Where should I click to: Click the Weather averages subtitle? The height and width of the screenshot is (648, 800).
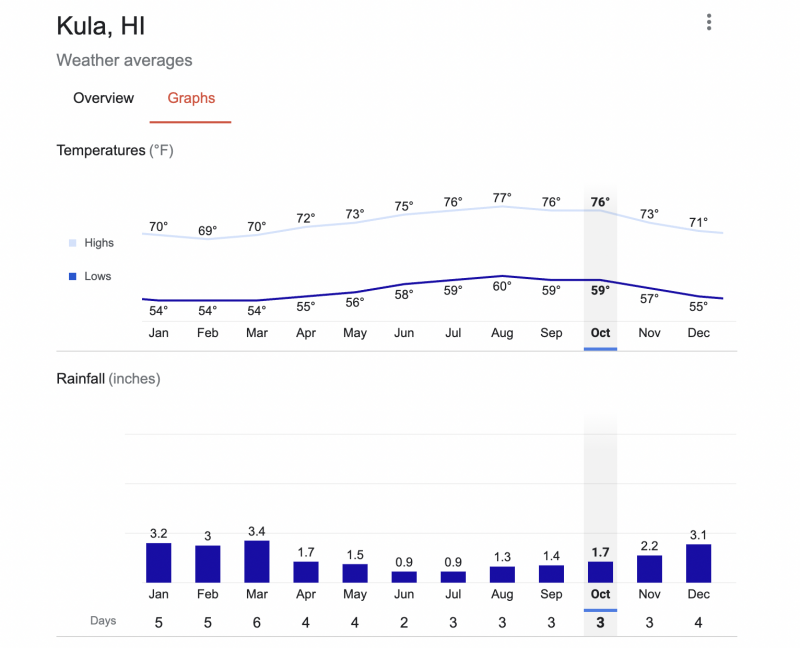pos(124,60)
